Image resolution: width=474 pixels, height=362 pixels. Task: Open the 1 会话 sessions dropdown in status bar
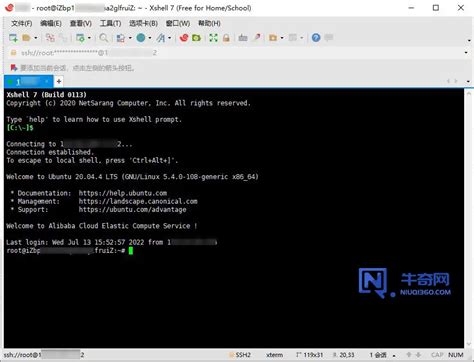(x=382, y=355)
